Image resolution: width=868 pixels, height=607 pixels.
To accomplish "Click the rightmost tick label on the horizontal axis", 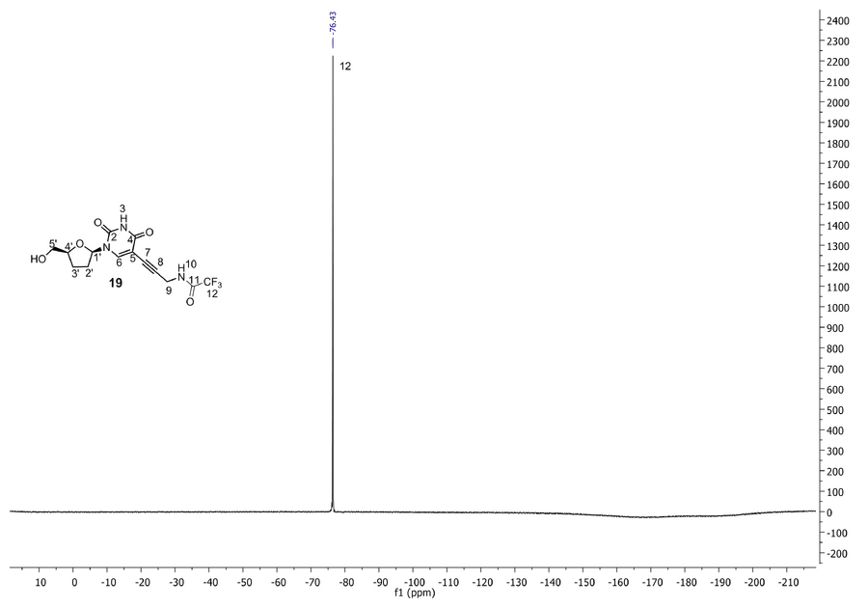I will [789, 584].
